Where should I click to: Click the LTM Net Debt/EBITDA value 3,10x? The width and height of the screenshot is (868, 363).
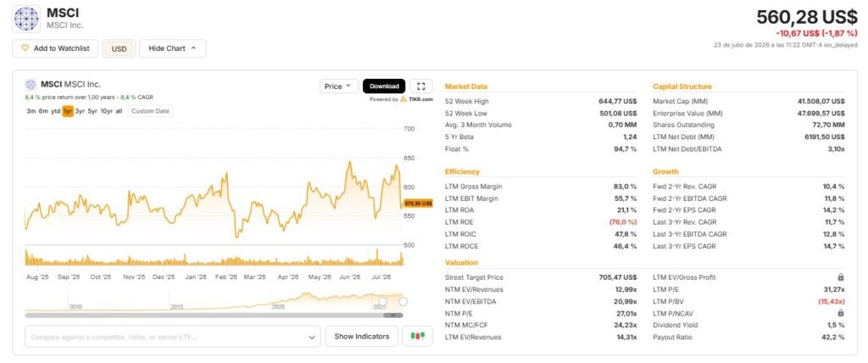[x=835, y=149]
